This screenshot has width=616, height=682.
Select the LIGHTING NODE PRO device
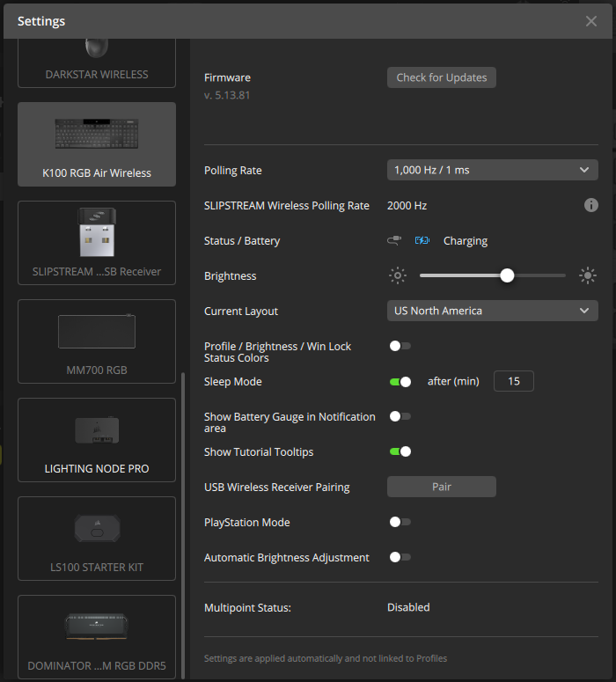tap(97, 440)
